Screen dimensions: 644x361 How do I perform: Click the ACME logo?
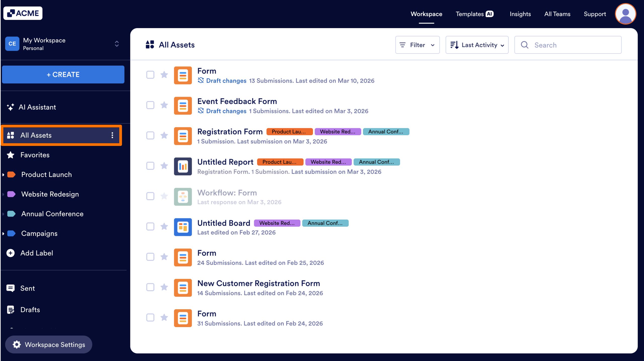coord(23,13)
